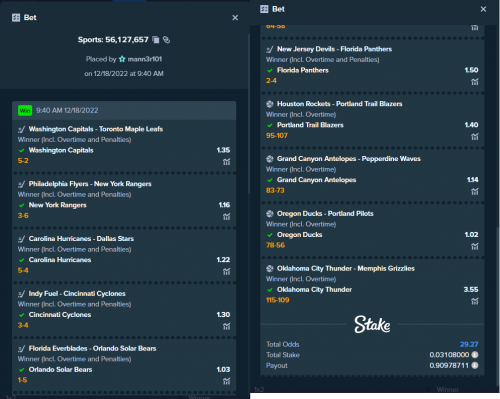Open Oregon Ducks - Portland Pilots match
The height and width of the screenshot is (399, 500).
[325, 213]
